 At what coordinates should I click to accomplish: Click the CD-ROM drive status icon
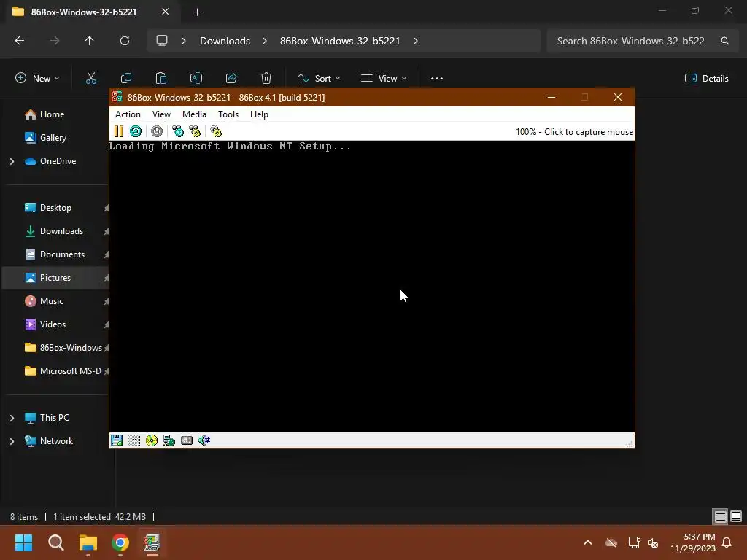point(152,440)
